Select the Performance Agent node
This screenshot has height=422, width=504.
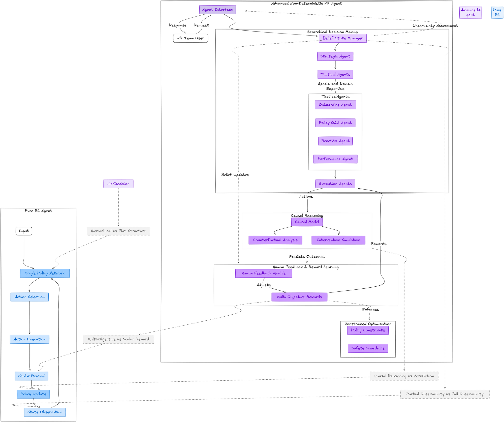(335, 159)
